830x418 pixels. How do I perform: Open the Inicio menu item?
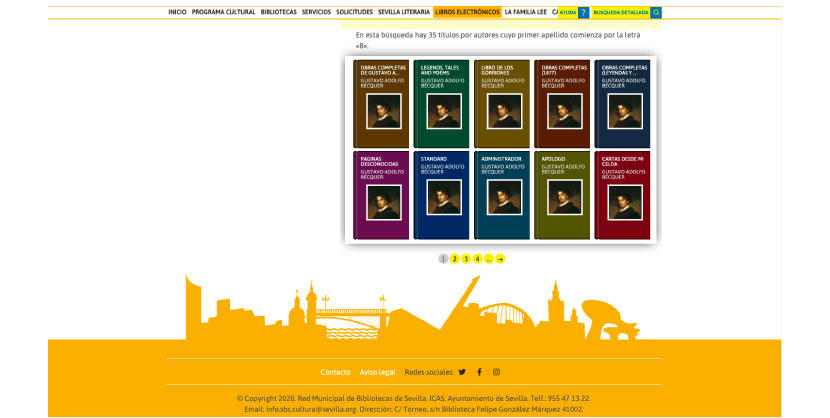[177, 12]
